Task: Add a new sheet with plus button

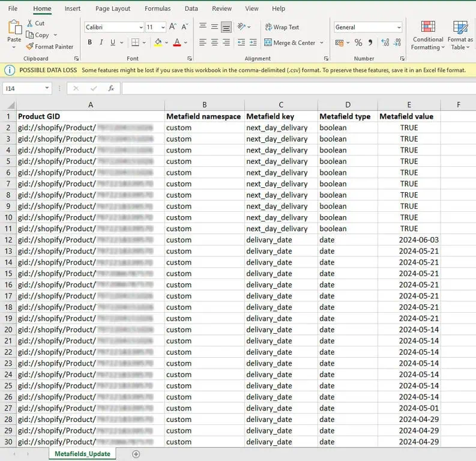Action: tap(136, 454)
